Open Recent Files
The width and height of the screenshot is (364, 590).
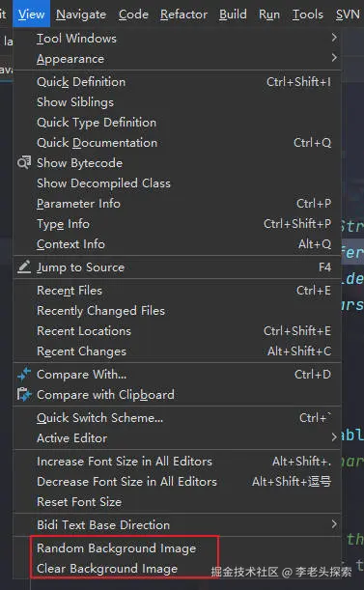(x=178, y=291)
